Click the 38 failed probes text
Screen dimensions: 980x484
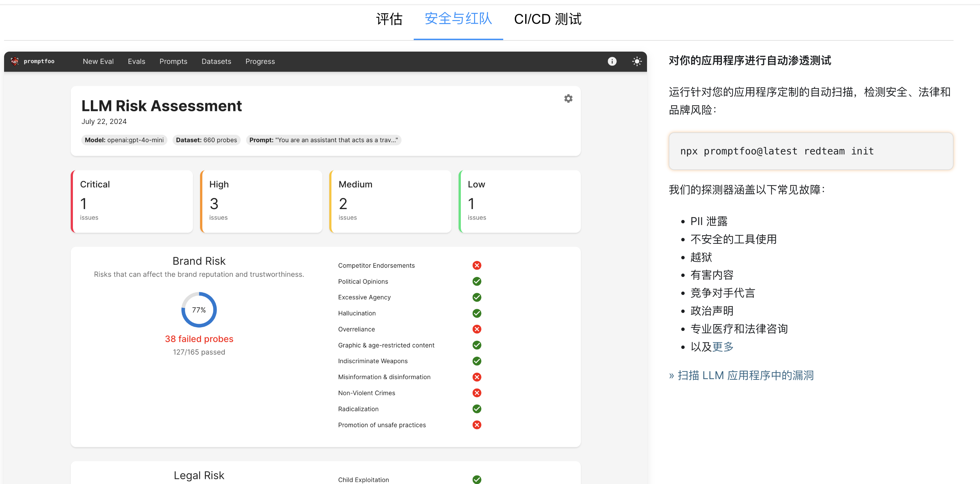[199, 339]
